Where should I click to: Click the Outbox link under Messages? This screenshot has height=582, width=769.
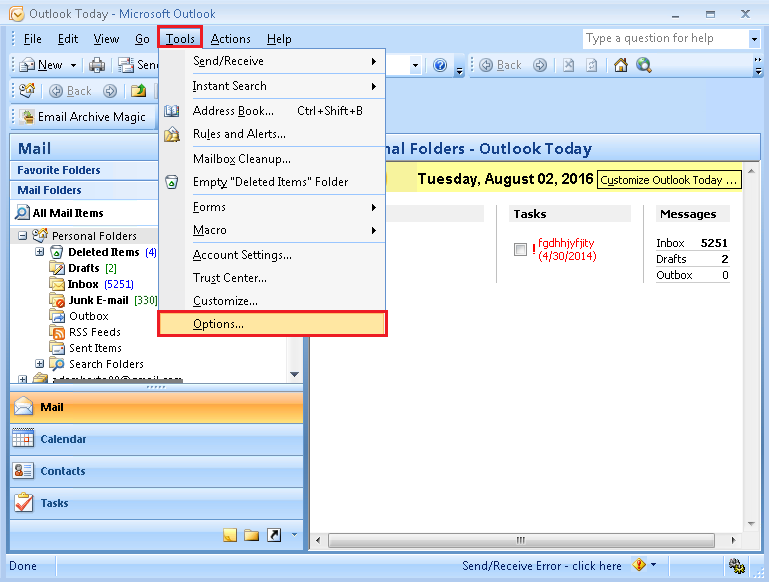674,275
